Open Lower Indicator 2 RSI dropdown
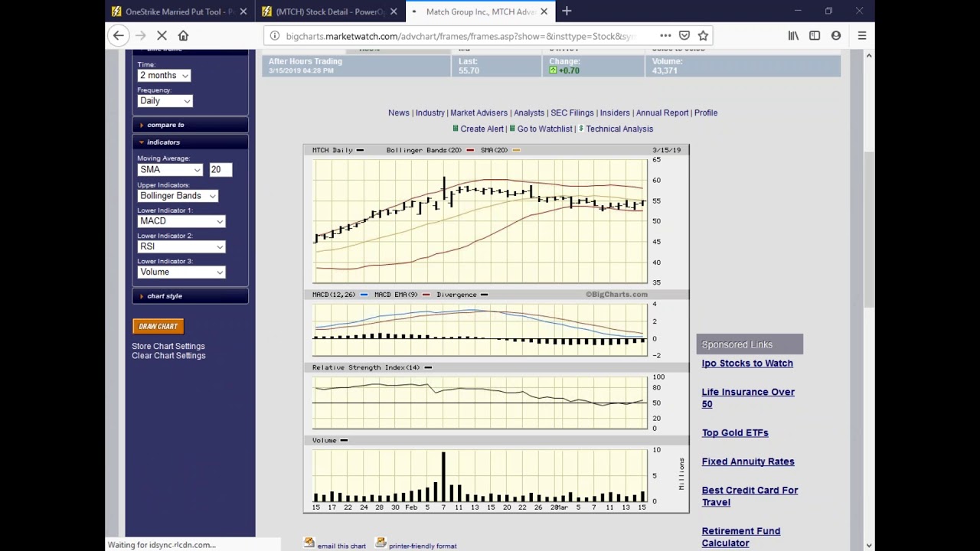This screenshot has height=551, width=980. [x=181, y=246]
